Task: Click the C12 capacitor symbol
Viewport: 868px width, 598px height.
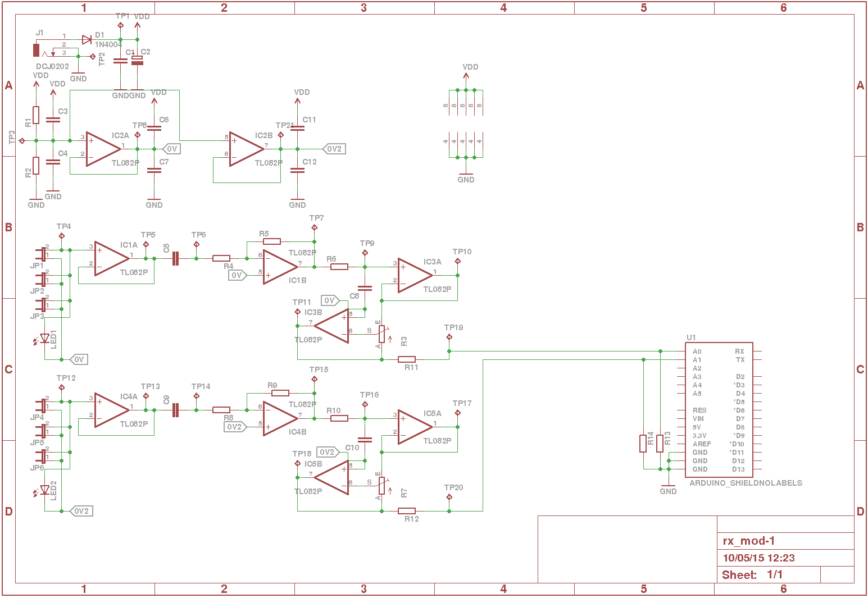Action: (x=297, y=170)
